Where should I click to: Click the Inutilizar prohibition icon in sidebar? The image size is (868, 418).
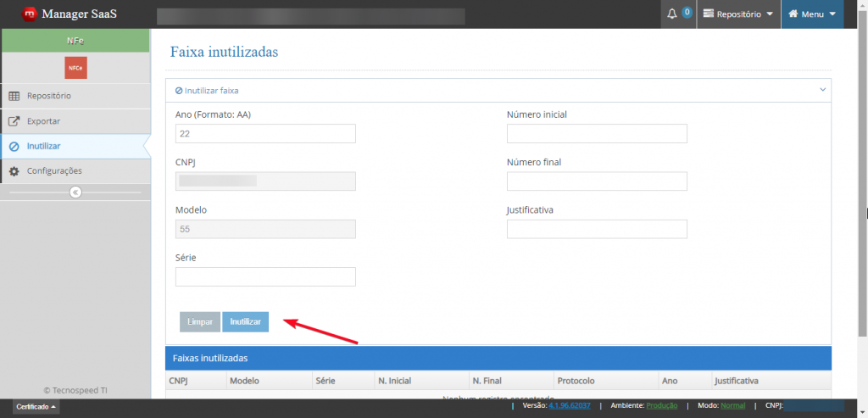[14, 147]
